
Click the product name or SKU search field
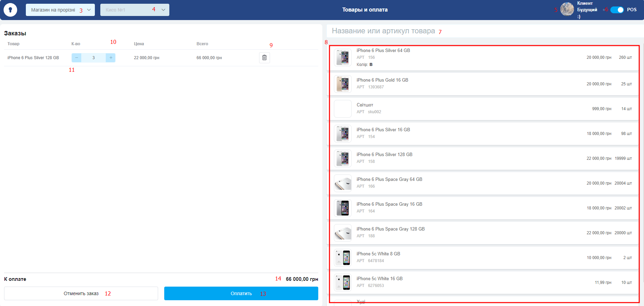pos(485,31)
